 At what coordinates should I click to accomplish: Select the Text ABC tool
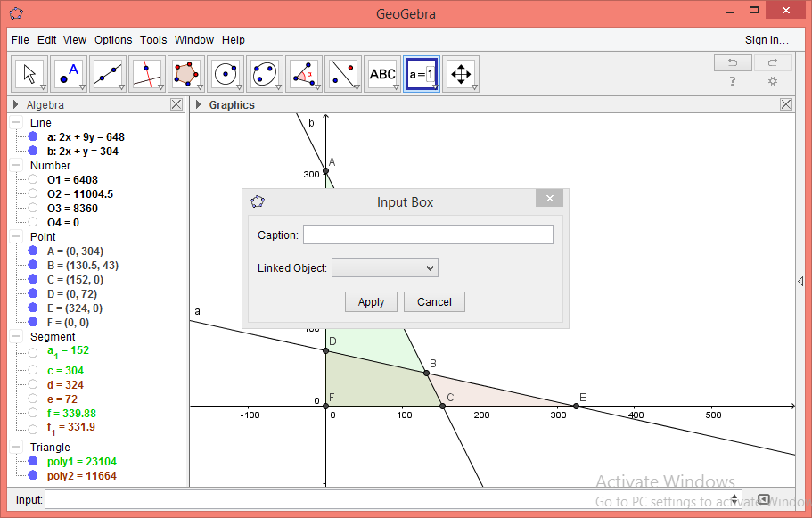pyautogui.click(x=382, y=74)
